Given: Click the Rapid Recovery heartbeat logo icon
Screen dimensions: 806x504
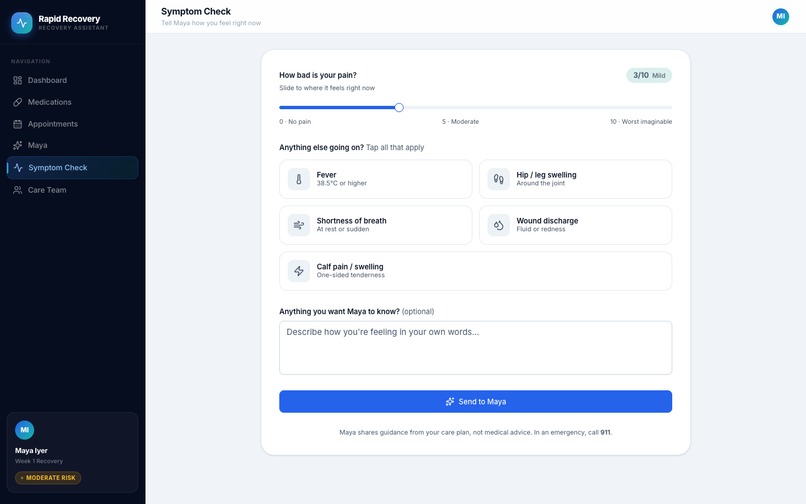Looking at the screenshot, I should [x=22, y=23].
